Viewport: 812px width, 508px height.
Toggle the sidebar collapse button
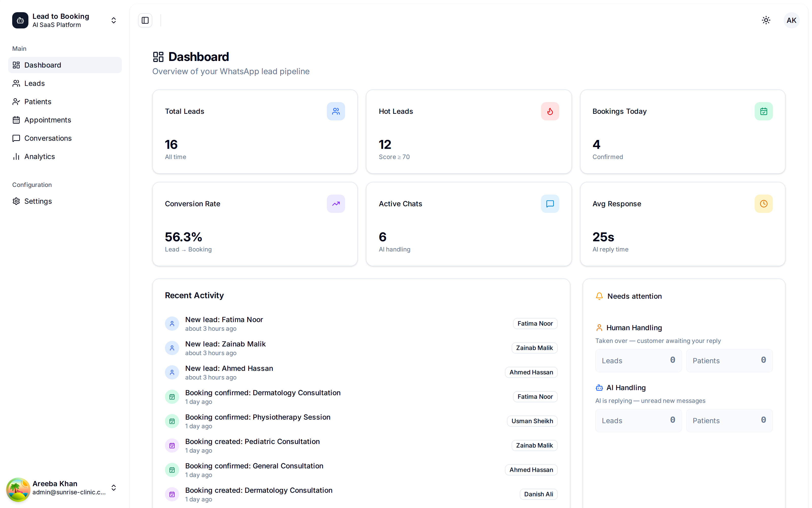pyautogui.click(x=145, y=21)
